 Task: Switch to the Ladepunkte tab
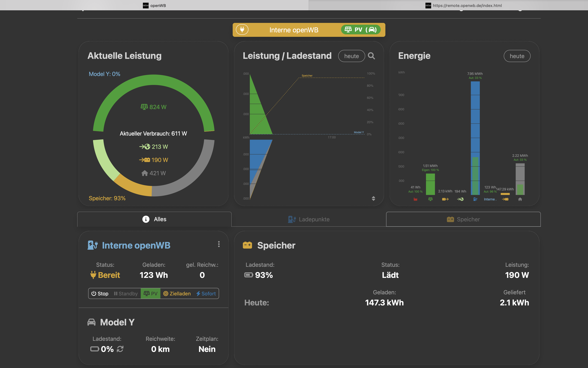[309, 219]
